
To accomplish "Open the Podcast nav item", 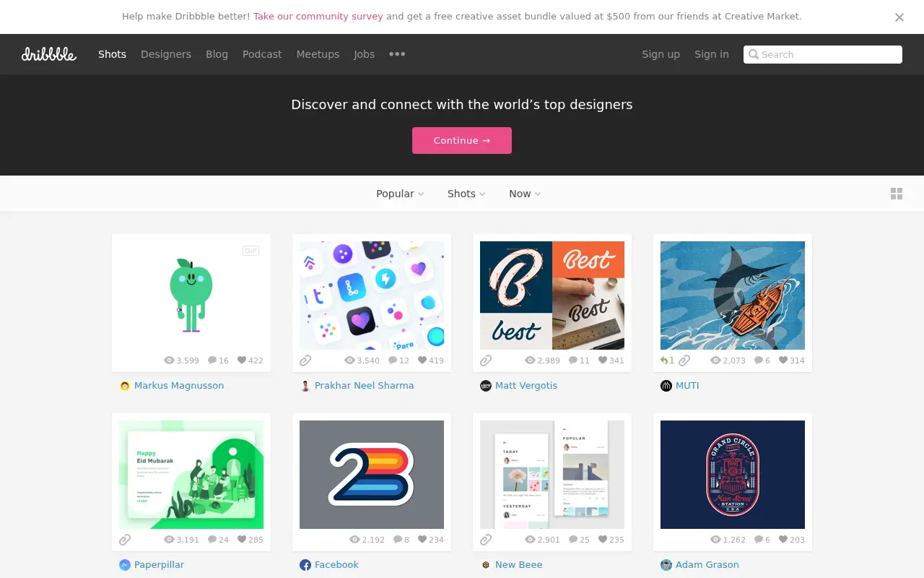I will (x=262, y=54).
